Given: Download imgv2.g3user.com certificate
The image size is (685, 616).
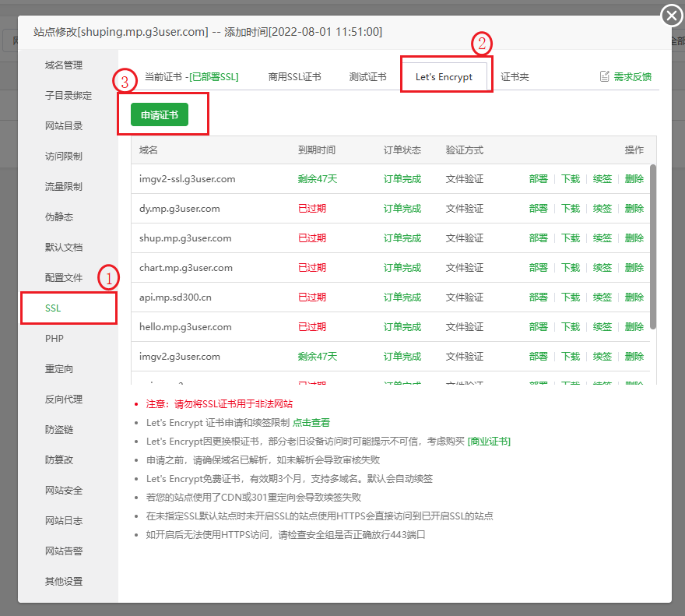Looking at the screenshot, I should pos(570,357).
